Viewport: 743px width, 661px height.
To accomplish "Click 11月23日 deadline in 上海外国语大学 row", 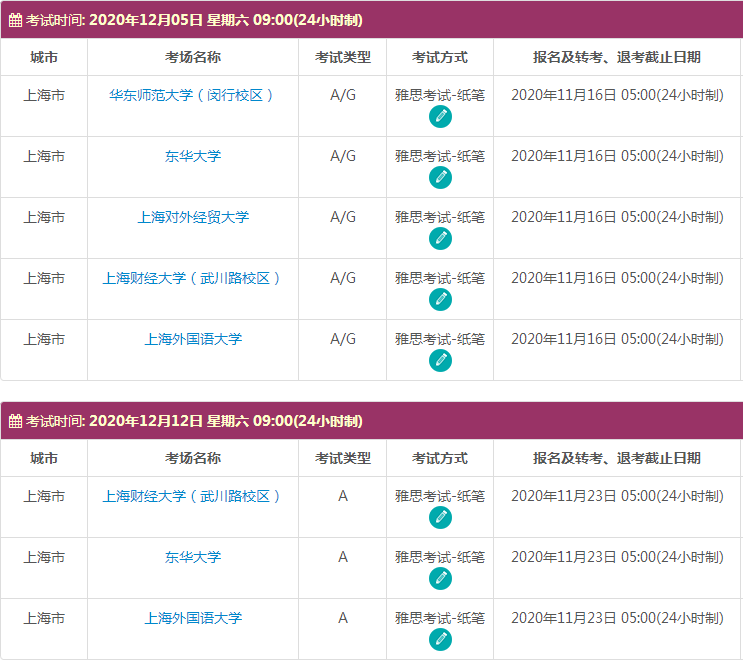I will pos(617,618).
